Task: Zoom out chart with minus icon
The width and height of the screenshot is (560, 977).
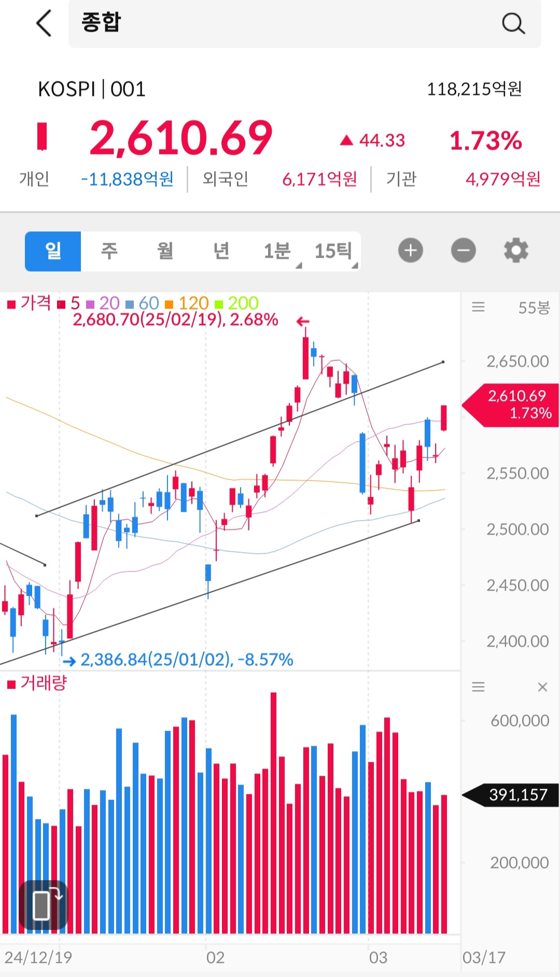Action: 463,251
